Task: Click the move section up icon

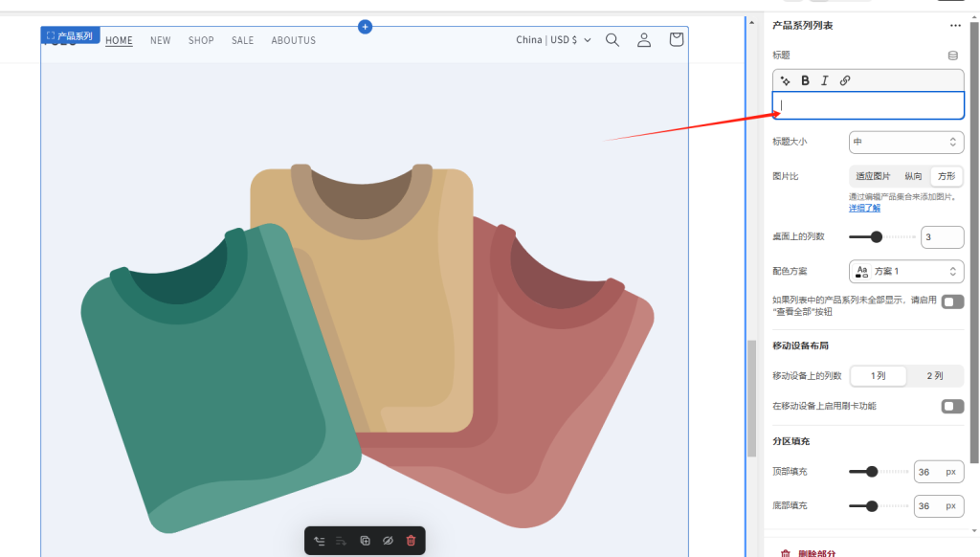Action: pos(319,541)
